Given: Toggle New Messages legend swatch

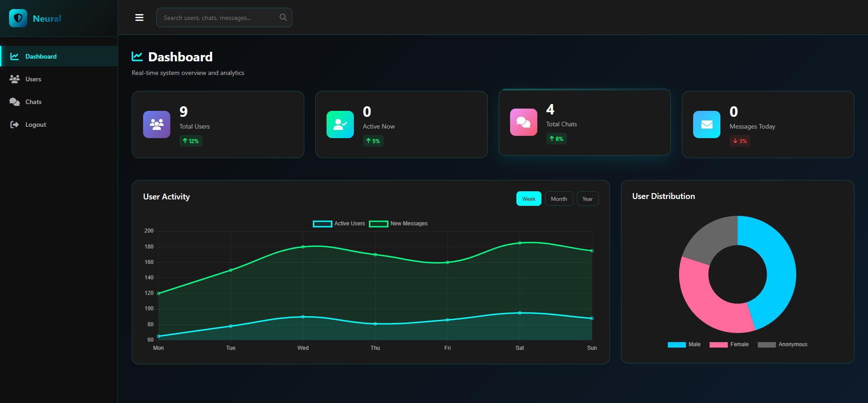Looking at the screenshot, I should coord(378,224).
